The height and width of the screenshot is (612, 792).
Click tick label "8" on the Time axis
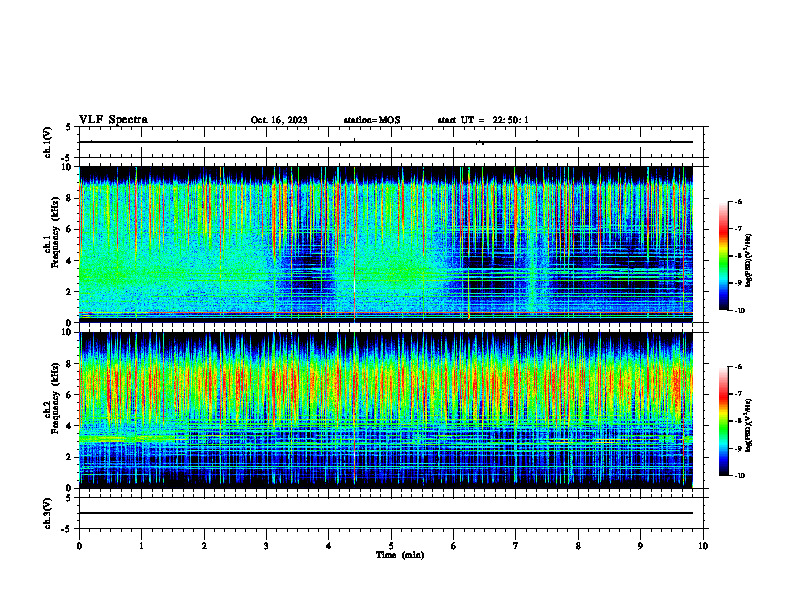578,546
